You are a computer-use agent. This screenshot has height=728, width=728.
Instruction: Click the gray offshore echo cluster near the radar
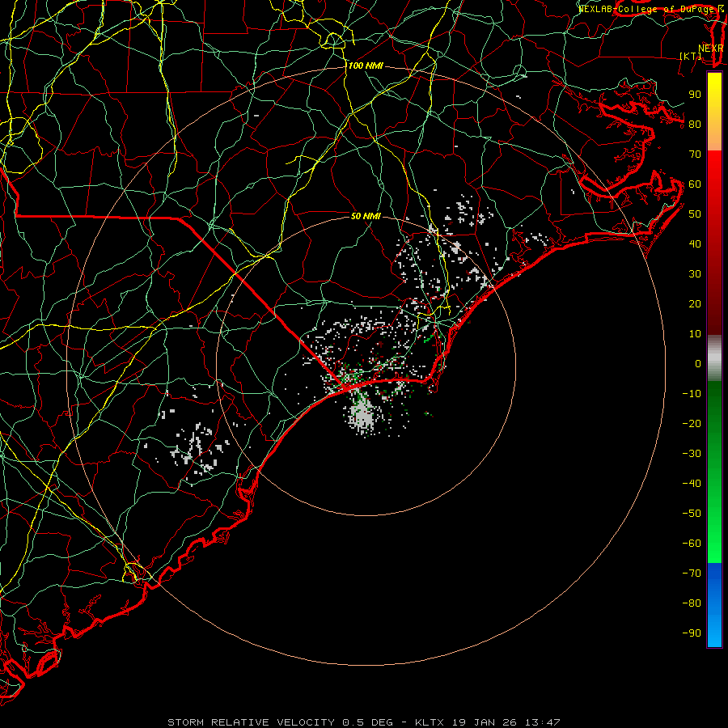pos(362,416)
